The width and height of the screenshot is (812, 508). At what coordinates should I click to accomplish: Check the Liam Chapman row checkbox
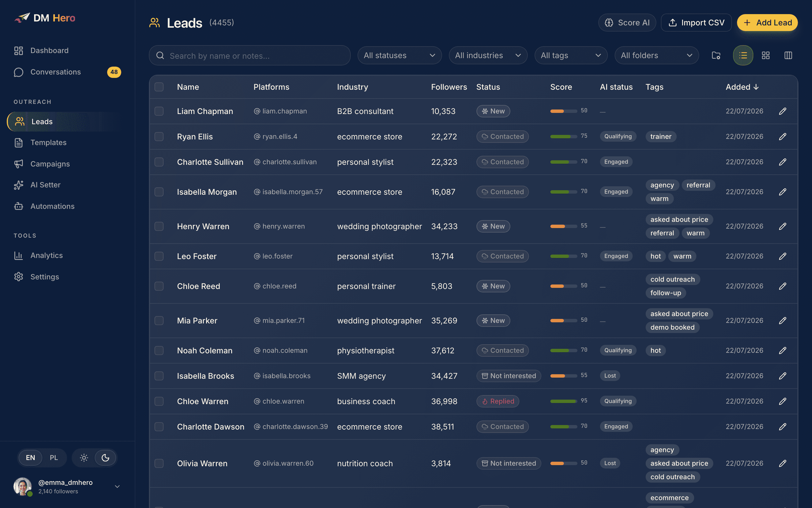coord(159,111)
